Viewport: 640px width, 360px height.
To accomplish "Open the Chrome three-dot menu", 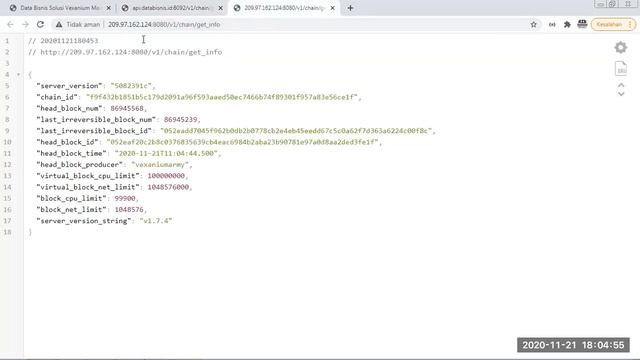I will [630, 24].
